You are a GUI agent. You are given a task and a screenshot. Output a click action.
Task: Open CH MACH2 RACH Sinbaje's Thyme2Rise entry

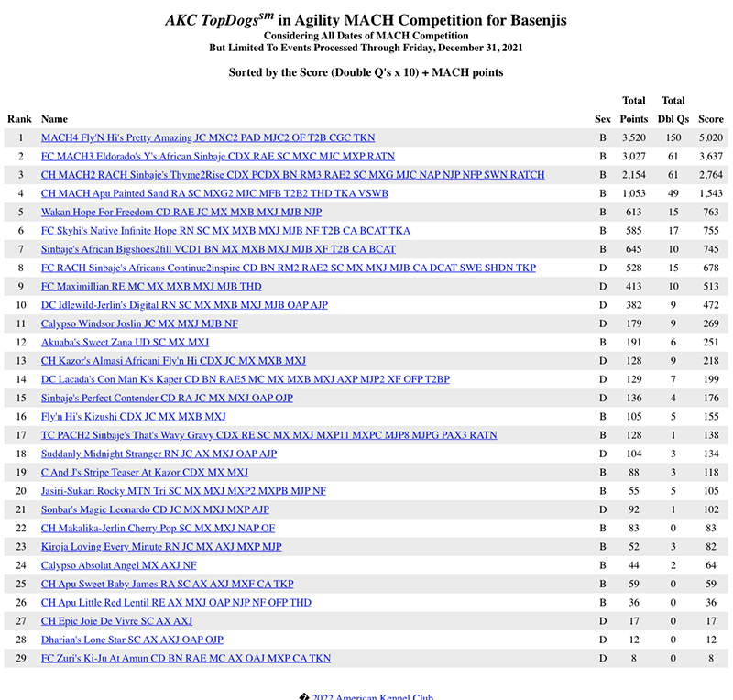(x=293, y=175)
